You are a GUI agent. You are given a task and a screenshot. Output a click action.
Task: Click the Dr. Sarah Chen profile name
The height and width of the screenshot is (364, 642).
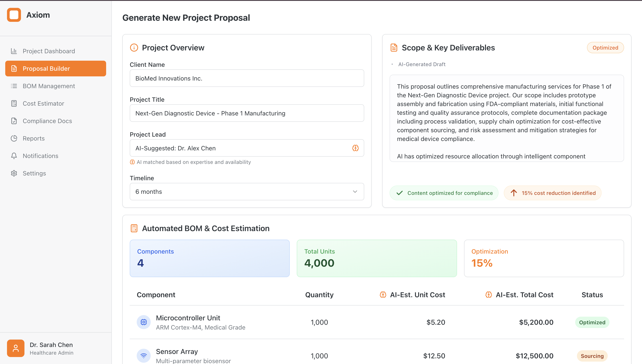51,345
